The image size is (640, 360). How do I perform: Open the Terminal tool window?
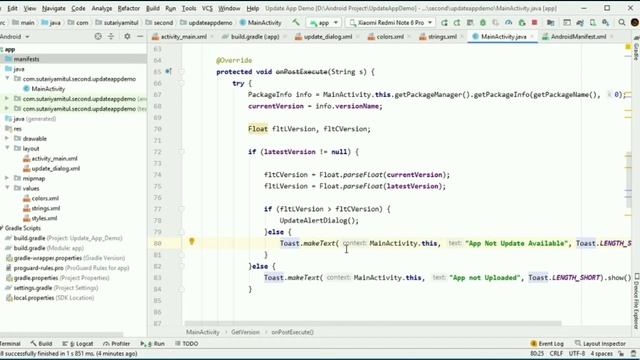click(x=10, y=344)
